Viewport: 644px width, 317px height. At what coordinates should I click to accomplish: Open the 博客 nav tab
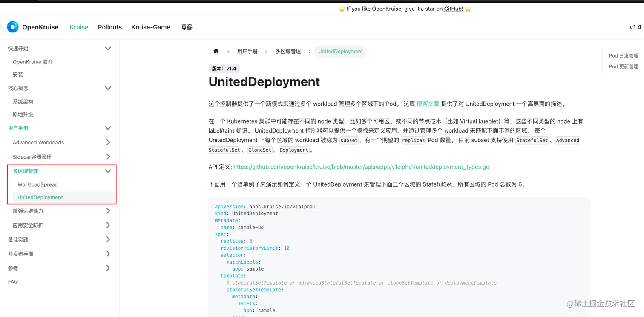pos(186,27)
